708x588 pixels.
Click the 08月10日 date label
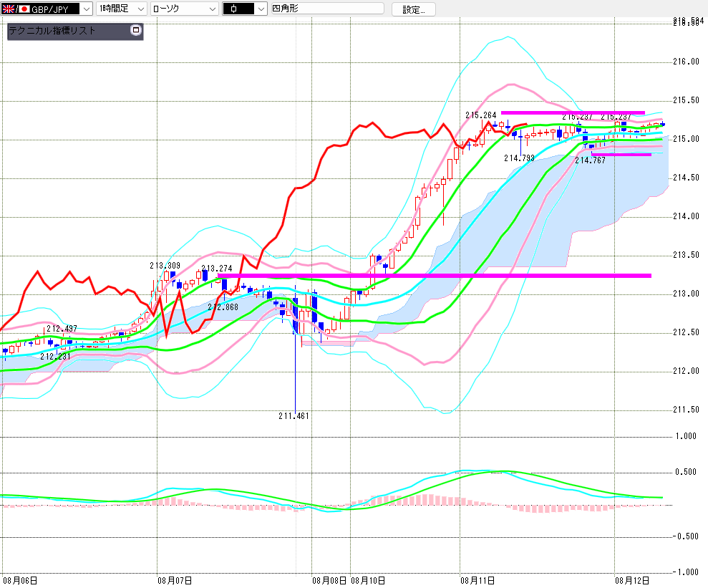coord(368,580)
